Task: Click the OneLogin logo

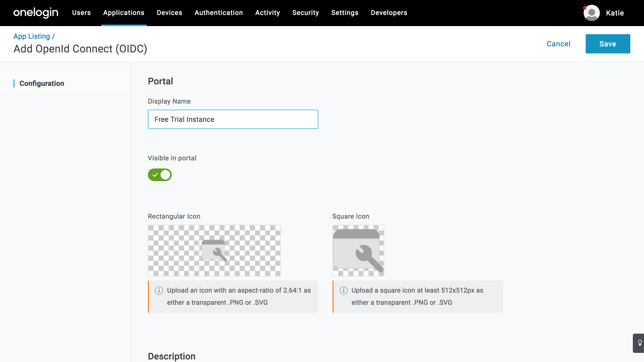Action: [x=36, y=13]
